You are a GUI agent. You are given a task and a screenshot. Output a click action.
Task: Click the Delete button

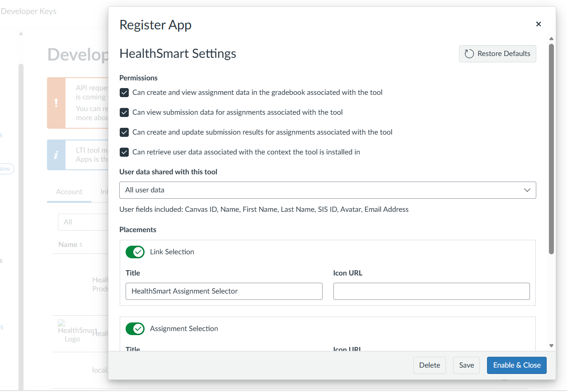pos(430,365)
